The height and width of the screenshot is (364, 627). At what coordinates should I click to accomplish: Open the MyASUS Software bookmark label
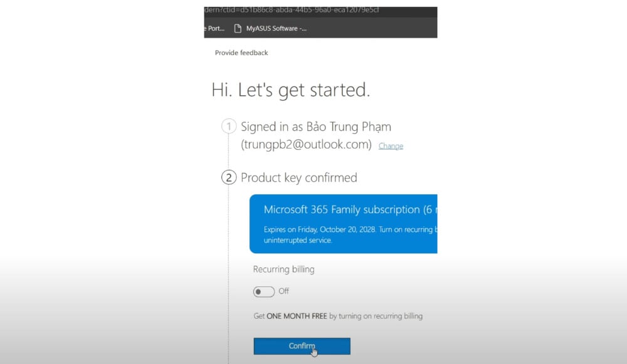tap(276, 28)
